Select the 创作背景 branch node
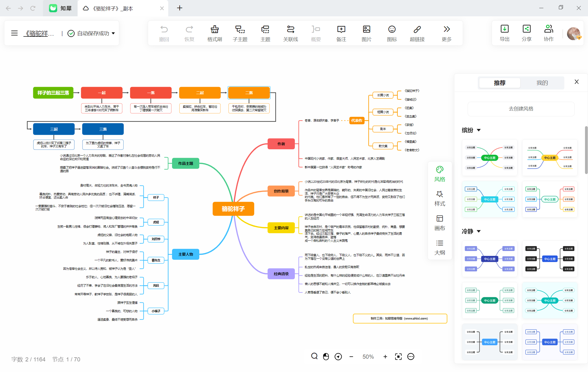The image size is (588, 372). click(x=281, y=191)
